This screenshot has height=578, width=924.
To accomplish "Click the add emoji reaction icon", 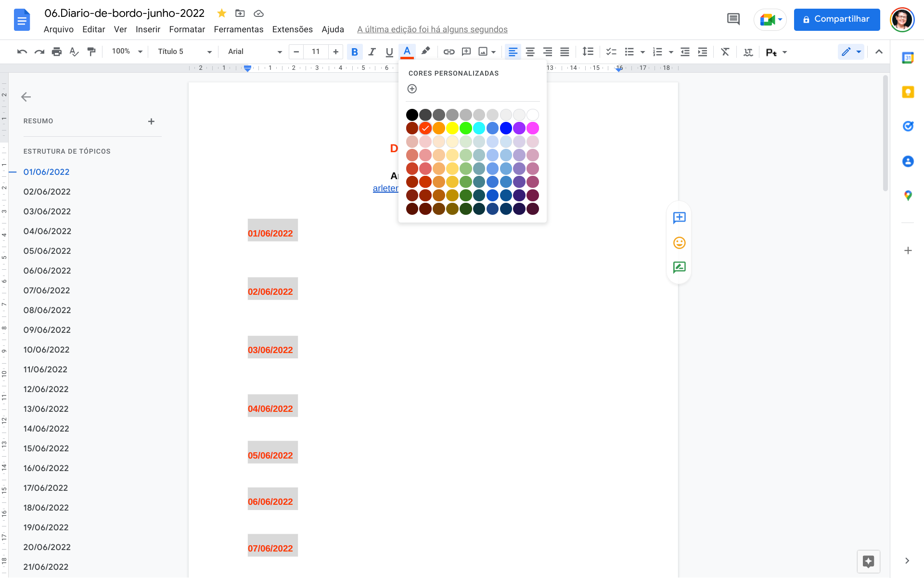I will pos(679,243).
